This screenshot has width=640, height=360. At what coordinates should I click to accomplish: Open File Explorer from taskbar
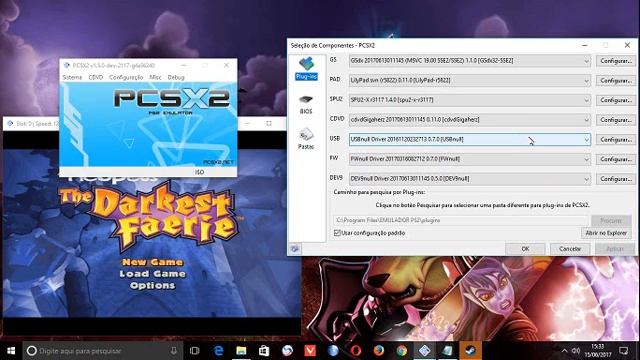pyautogui.click(x=241, y=351)
